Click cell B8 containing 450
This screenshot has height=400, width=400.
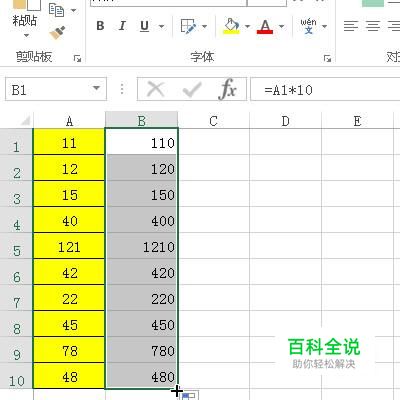click(142, 324)
